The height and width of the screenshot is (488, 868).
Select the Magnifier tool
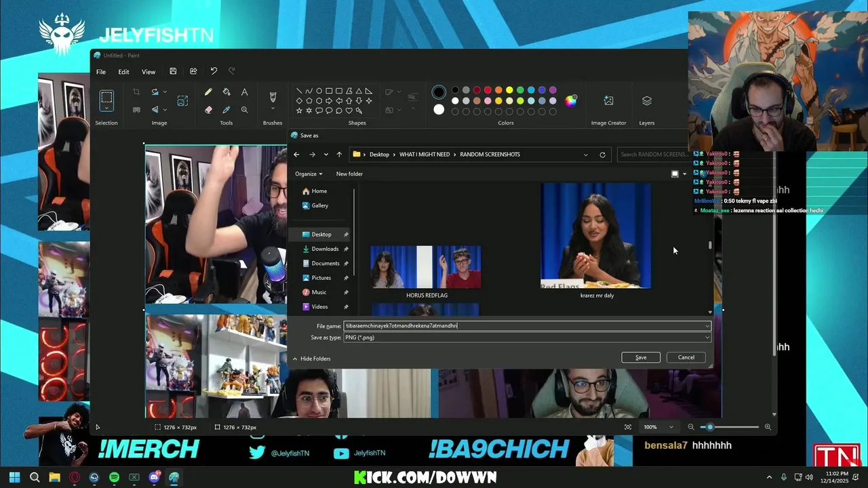pos(244,110)
